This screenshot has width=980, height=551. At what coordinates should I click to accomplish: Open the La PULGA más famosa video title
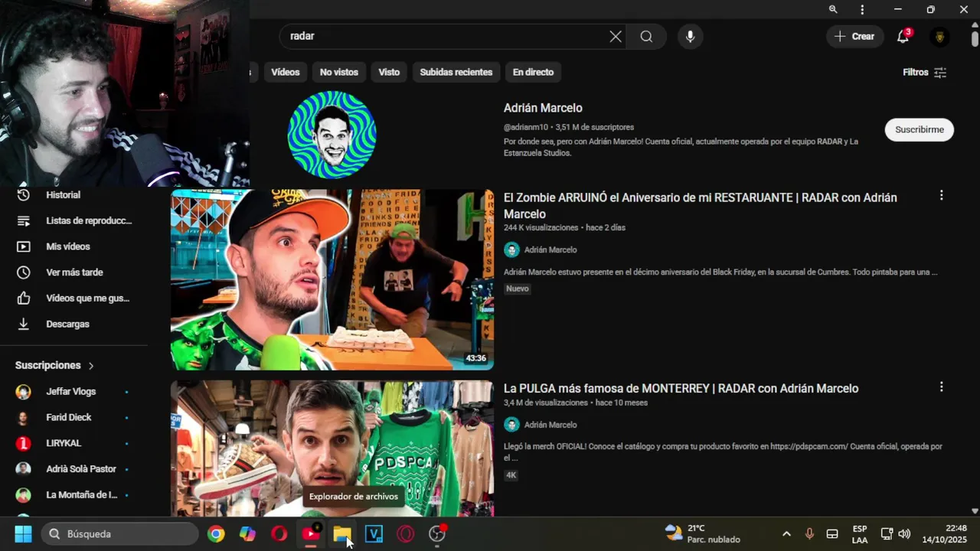coord(681,389)
